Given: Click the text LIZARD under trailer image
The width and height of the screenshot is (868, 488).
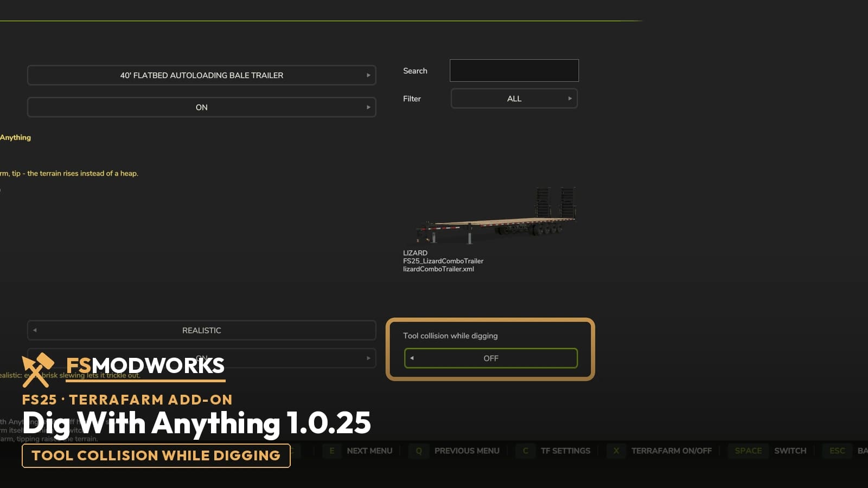Looking at the screenshot, I should 415,253.
